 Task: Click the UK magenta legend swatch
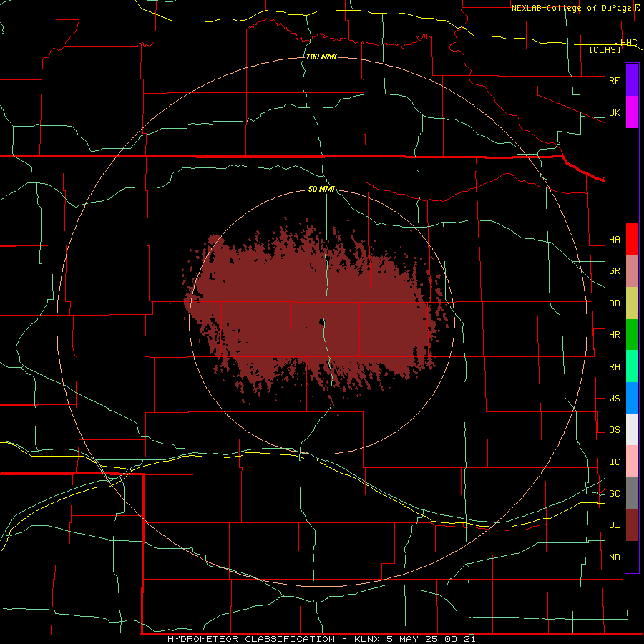point(632,112)
